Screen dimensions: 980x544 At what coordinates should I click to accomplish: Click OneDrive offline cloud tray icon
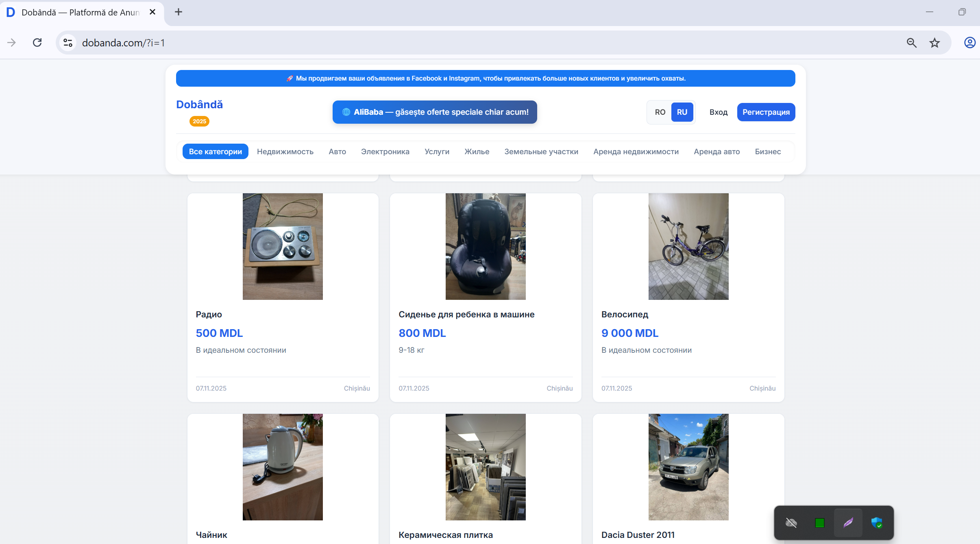791,523
